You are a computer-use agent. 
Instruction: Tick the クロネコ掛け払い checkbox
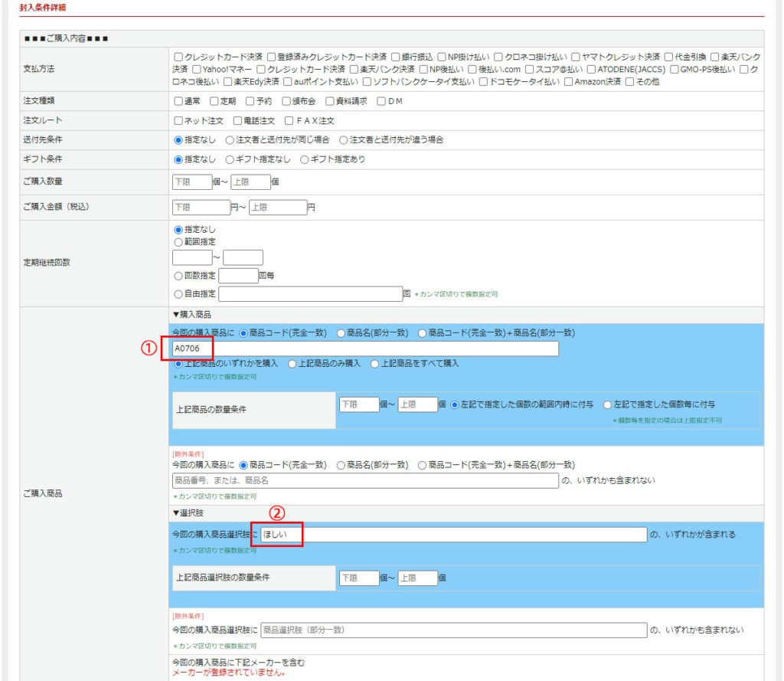click(x=498, y=57)
